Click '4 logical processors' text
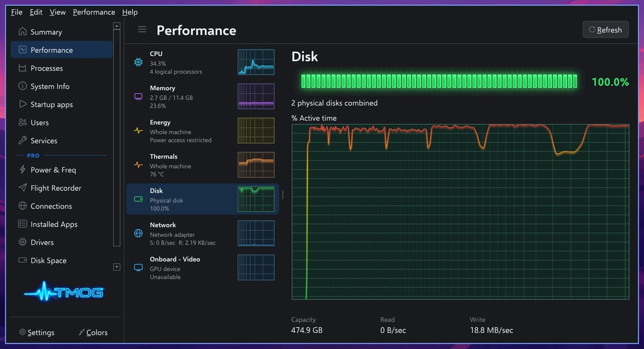Viewport: 644px width, 349px height. click(176, 71)
